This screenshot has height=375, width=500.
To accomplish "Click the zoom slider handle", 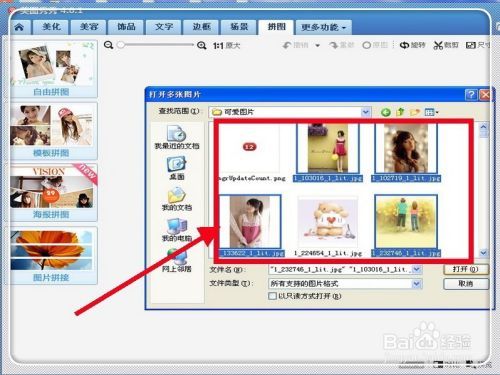I will 121,45.
